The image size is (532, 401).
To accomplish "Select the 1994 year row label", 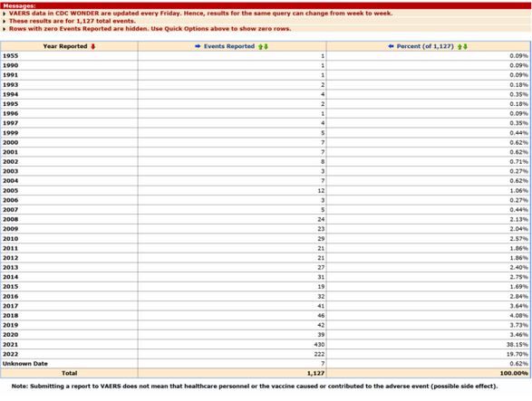I will pyautogui.click(x=11, y=94).
